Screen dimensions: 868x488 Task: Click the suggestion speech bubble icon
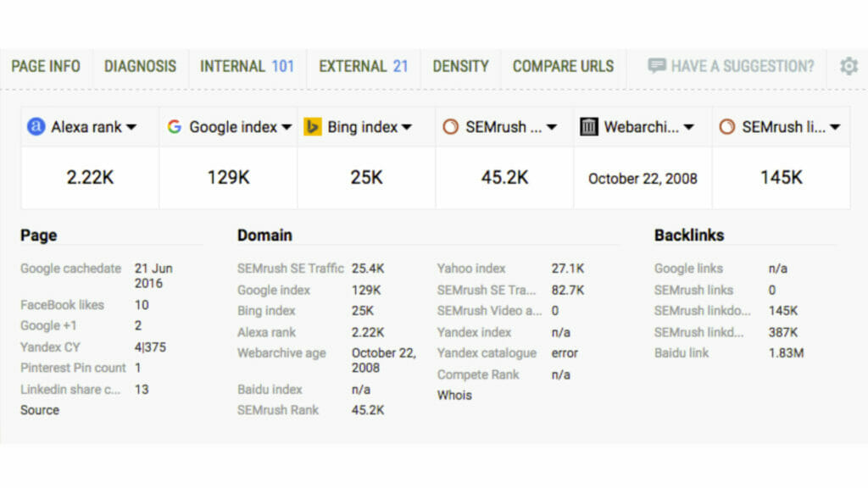(x=657, y=66)
